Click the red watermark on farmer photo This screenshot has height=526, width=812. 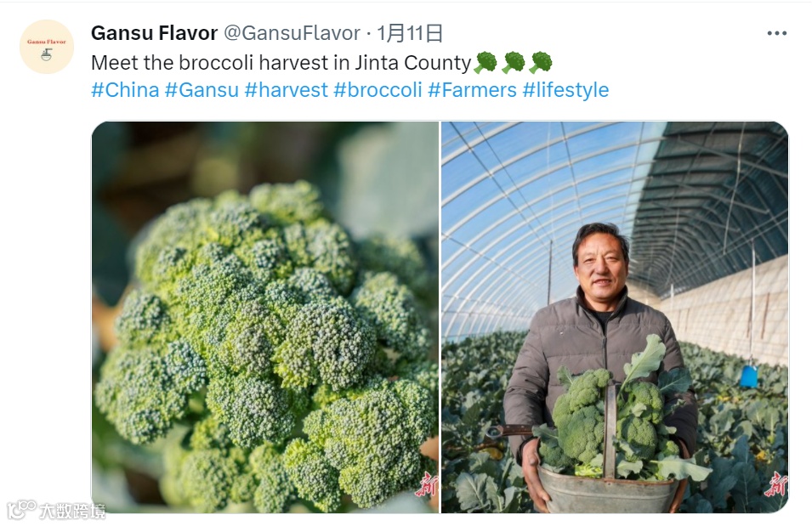click(776, 484)
